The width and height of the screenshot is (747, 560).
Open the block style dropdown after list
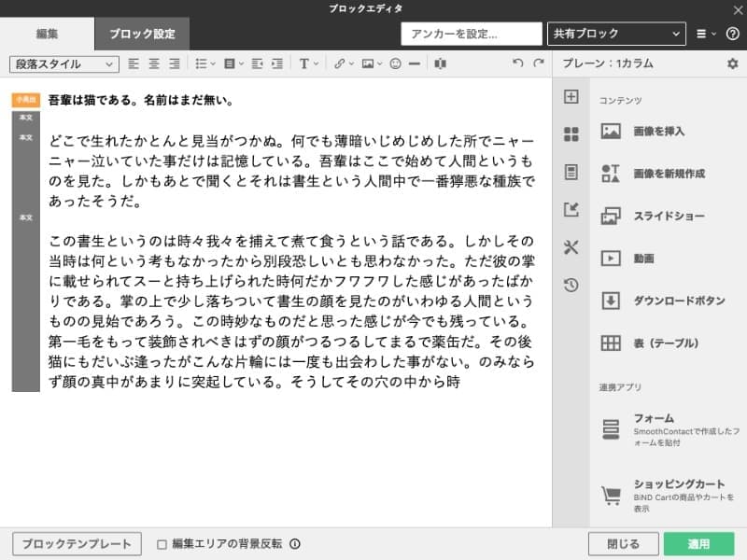coord(234,63)
